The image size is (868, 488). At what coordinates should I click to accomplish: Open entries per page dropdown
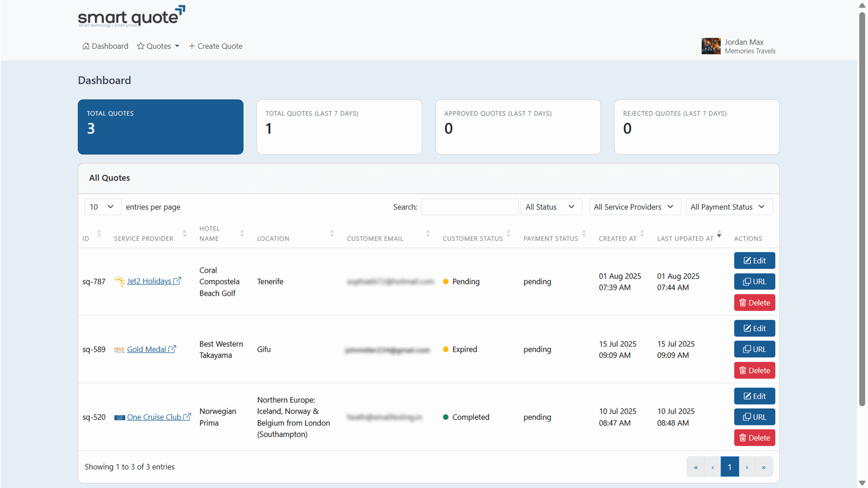coord(102,207)
